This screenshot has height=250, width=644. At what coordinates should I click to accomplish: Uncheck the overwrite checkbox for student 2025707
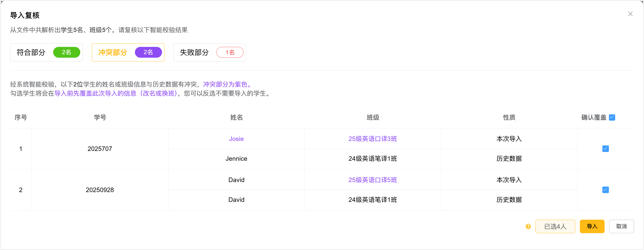point(605,149)
